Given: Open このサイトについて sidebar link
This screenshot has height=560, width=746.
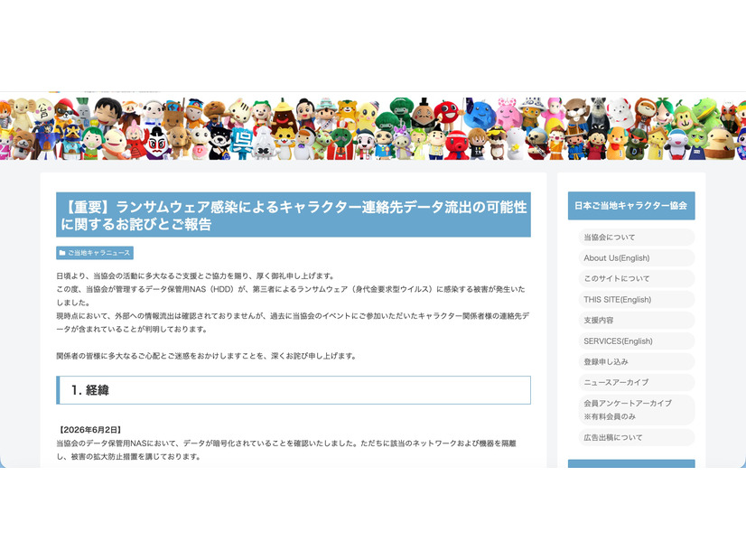Looking at the screenshot, I should pyautogui.click(x=636, y=278).
